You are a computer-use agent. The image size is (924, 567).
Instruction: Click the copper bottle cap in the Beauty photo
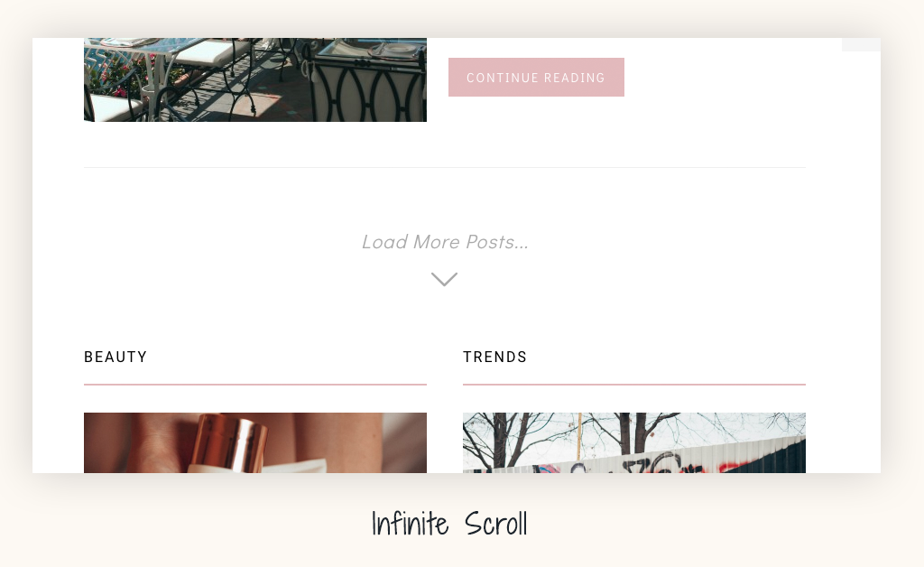(x=230, y=441)
